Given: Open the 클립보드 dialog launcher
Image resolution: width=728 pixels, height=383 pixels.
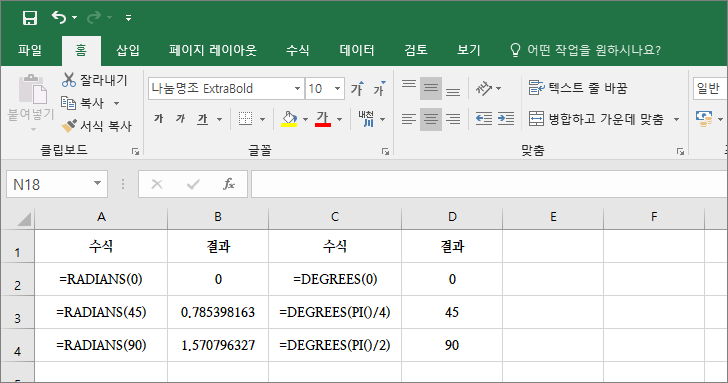Looking at the screenshot, I should click(x=135, y=151).
